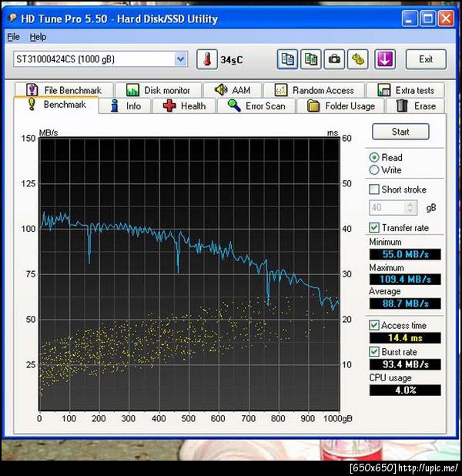462x476 pixels.
Task: Select the Write radio button
Action: click(374, 170)
